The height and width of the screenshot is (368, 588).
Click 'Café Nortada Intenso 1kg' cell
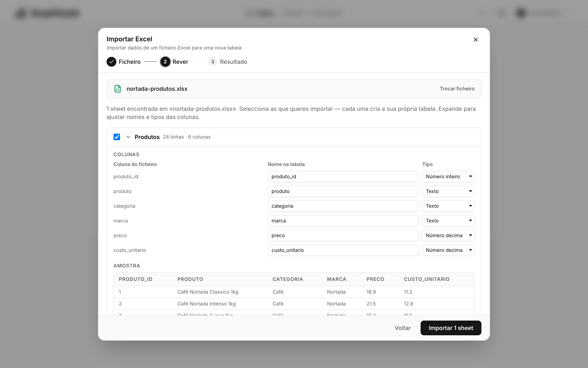[207, 304]
